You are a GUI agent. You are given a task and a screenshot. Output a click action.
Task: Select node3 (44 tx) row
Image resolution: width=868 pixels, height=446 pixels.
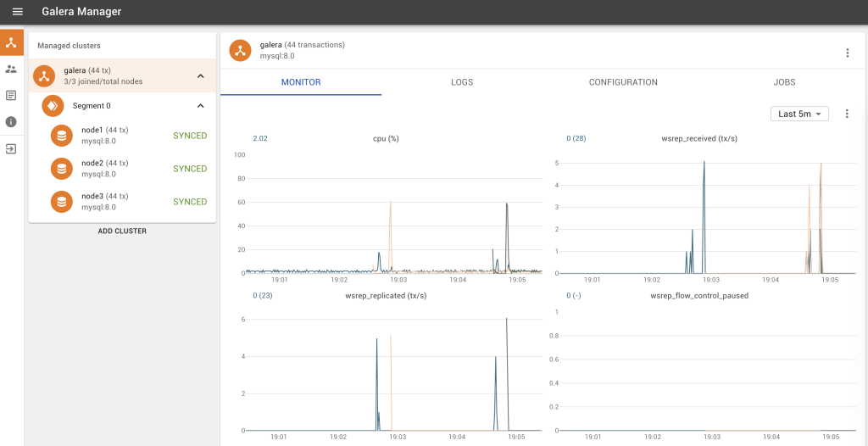tap(122, 202)
